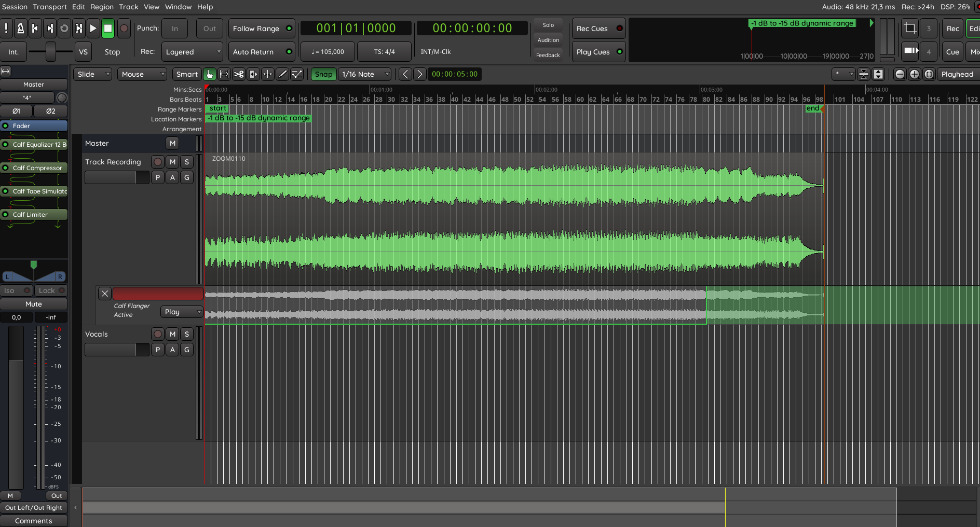The image size is (980, 527).
Task: Open the Slide edit mode dropdown
Action: [92, 74]
